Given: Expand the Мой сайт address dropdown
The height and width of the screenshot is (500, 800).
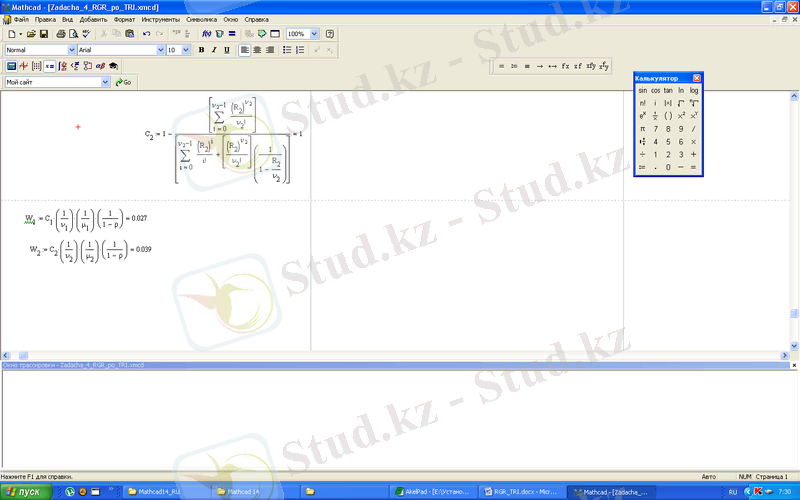Looking at the screenshot, I should (105, 82).
